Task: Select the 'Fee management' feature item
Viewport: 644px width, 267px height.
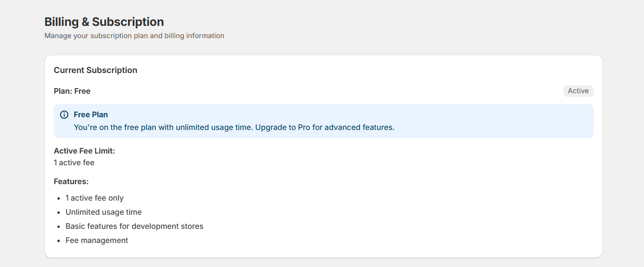Action: coord(97,240)
